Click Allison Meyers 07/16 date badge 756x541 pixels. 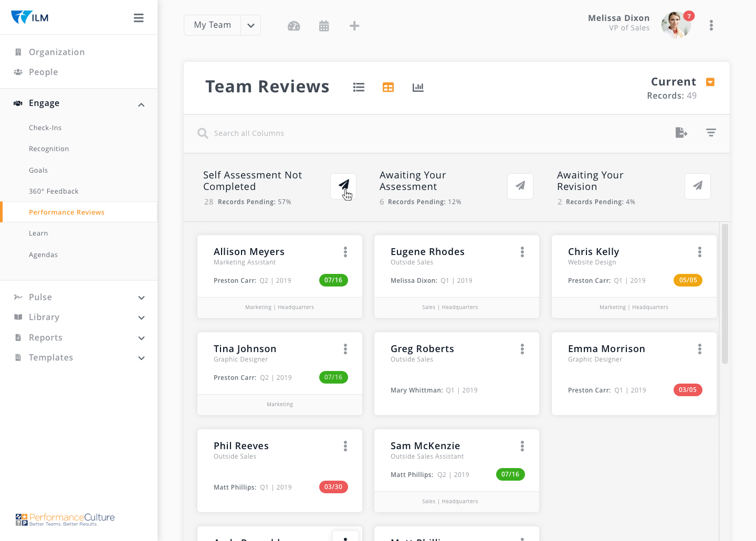tap(333, 280)
